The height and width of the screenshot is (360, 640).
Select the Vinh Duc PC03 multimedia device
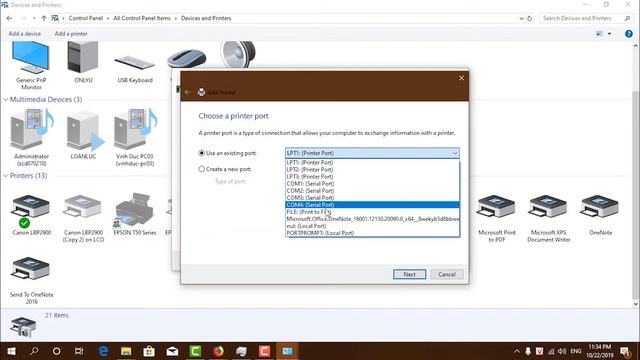[135, 130]
